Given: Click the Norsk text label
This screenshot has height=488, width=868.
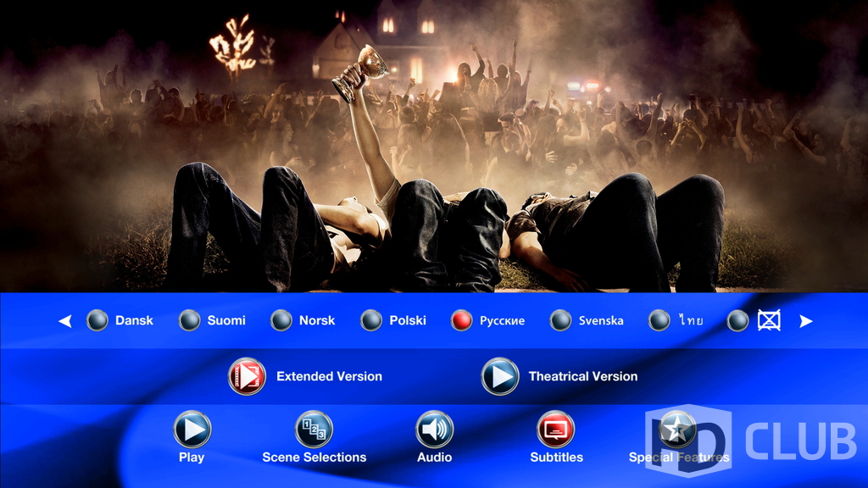Looking at the screenshot, I should [x=317, y=320].
